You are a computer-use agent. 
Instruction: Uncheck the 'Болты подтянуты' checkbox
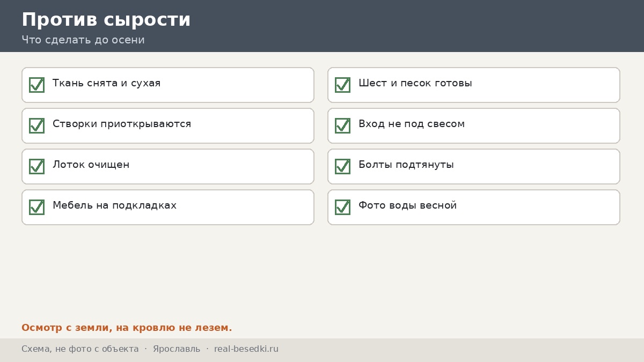342,166
